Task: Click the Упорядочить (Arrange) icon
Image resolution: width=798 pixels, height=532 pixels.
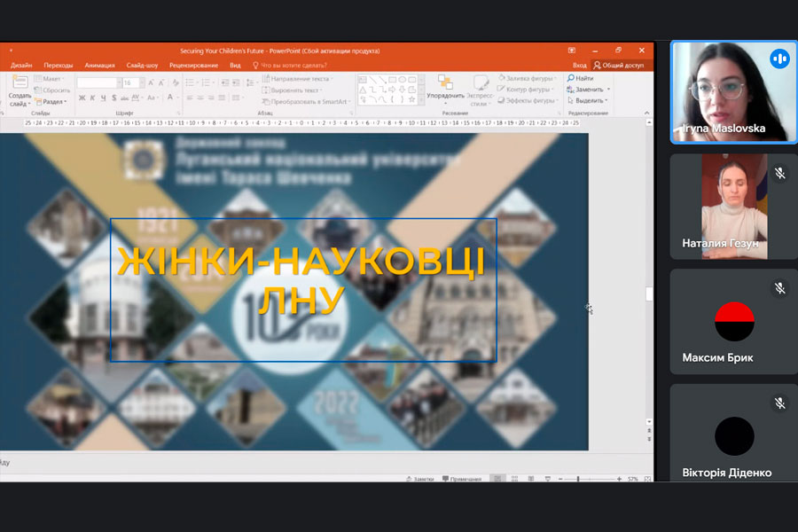Action: coord(445,87)
